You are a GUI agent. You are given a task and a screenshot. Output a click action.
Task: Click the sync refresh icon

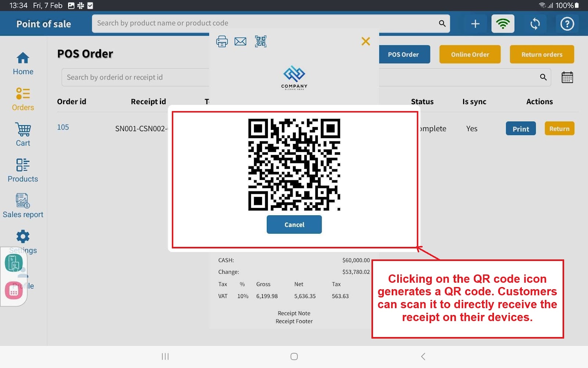(x=535, y=24)
